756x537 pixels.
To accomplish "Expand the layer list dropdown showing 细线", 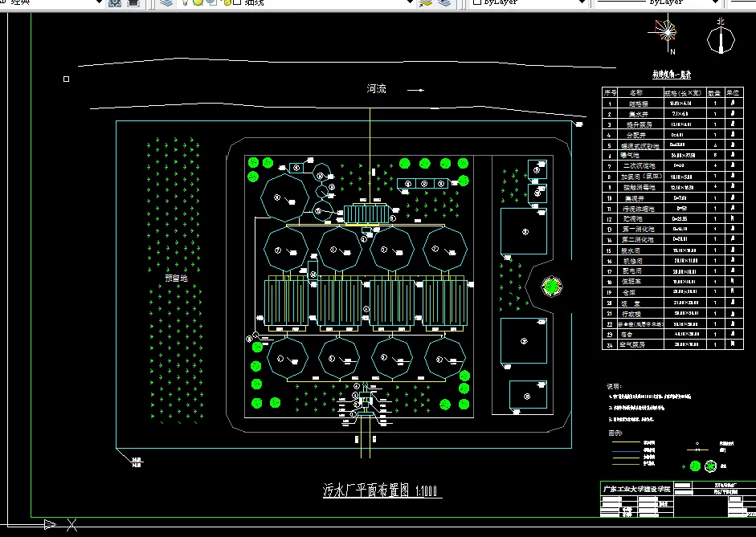I will (411, 2).
